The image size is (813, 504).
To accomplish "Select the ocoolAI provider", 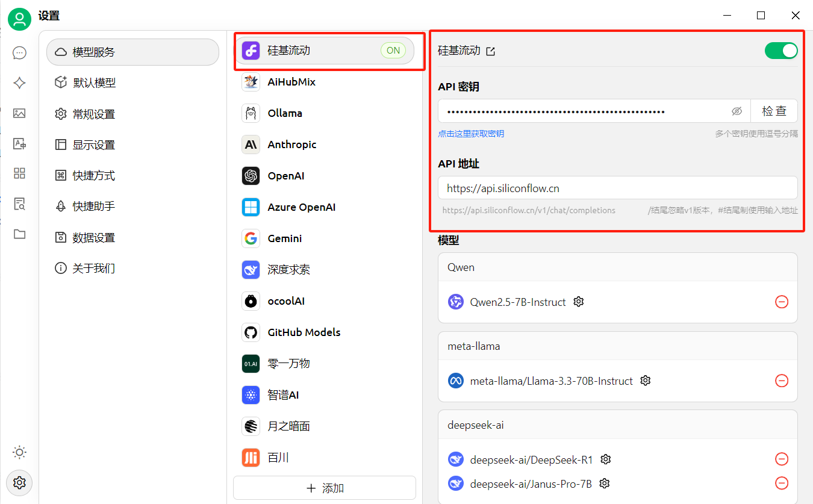I will [x=325, y=301].
